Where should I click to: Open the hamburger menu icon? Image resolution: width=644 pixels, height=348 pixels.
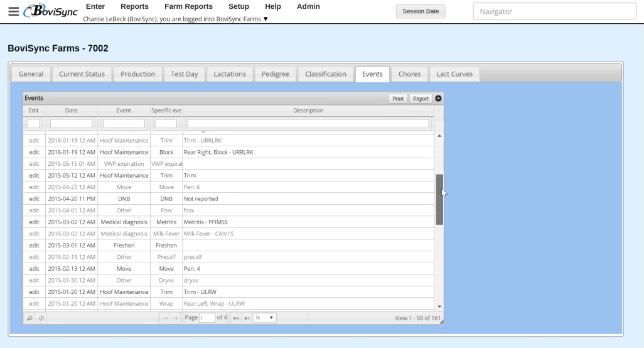(x=14, y=11)
